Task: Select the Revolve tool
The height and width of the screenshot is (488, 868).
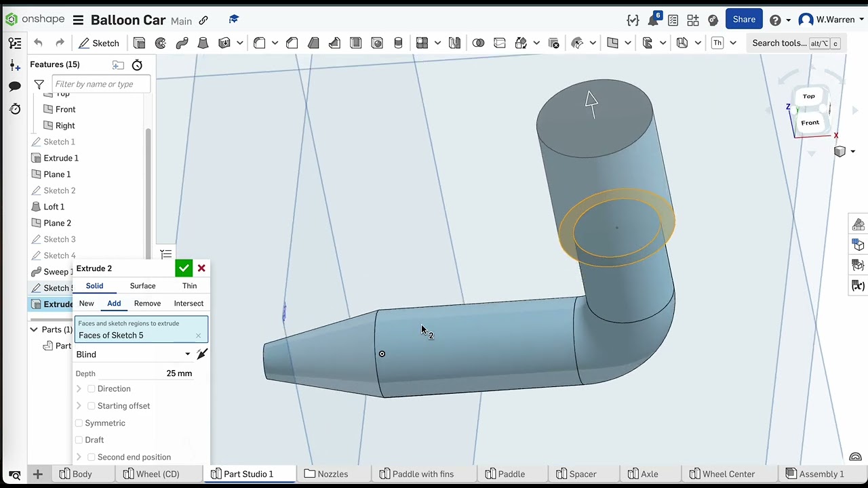Action: coord(161,43)
